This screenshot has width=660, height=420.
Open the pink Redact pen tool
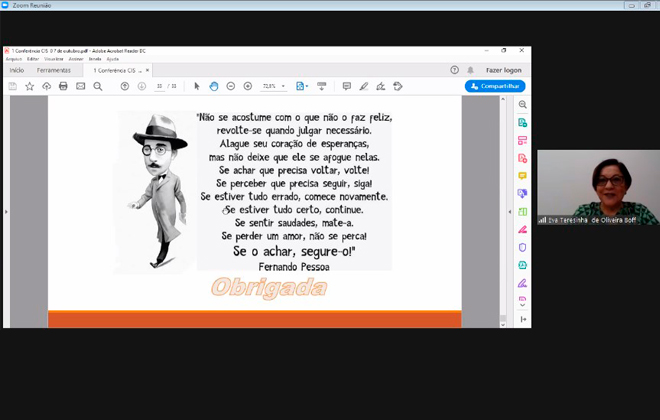(522, 230)
